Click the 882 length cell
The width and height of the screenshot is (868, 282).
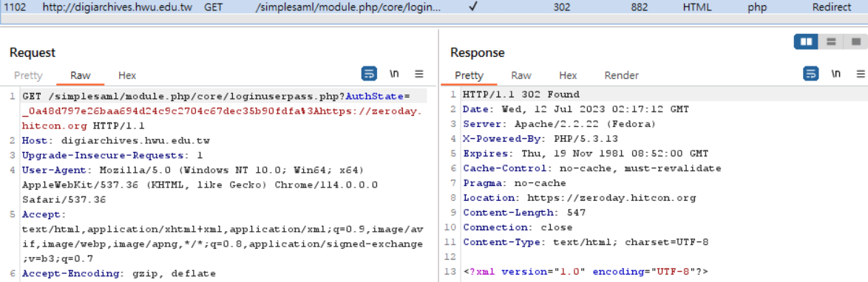point(640,7)
